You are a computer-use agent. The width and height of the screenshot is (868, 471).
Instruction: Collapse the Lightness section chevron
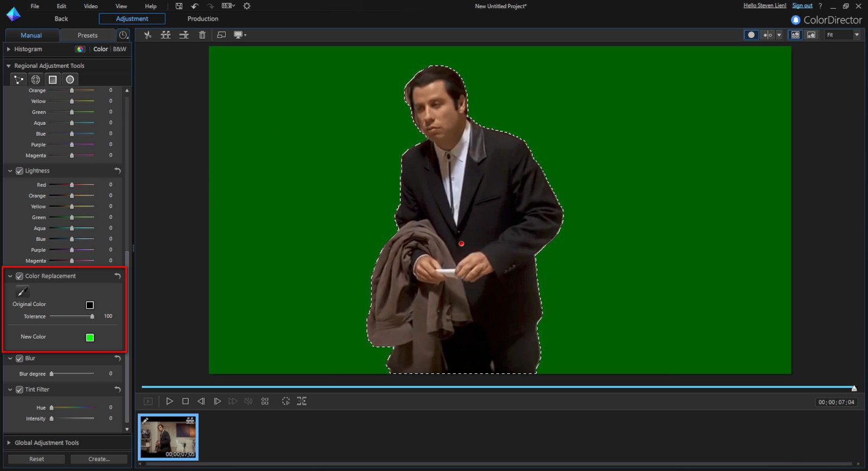[x=10, y=170]
